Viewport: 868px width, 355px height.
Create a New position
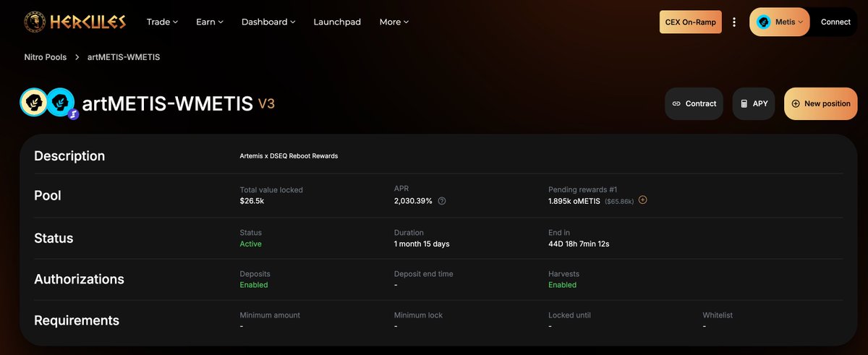pyautogui.click(x=821, y=103)
